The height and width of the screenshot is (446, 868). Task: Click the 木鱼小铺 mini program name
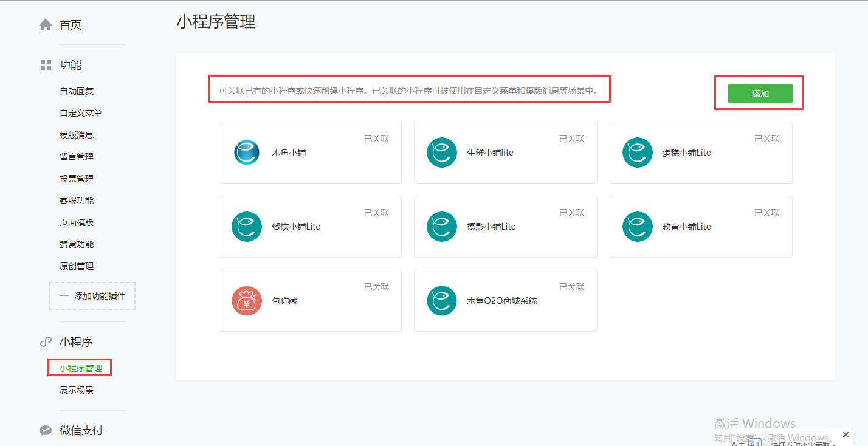(x=289, y=153)
